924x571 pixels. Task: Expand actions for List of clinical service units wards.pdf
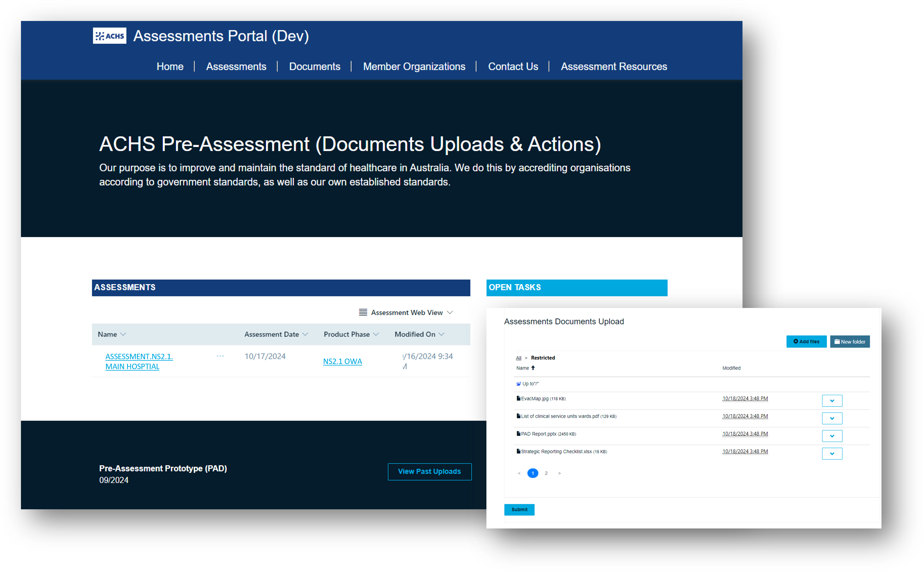(x=832, y=419)
